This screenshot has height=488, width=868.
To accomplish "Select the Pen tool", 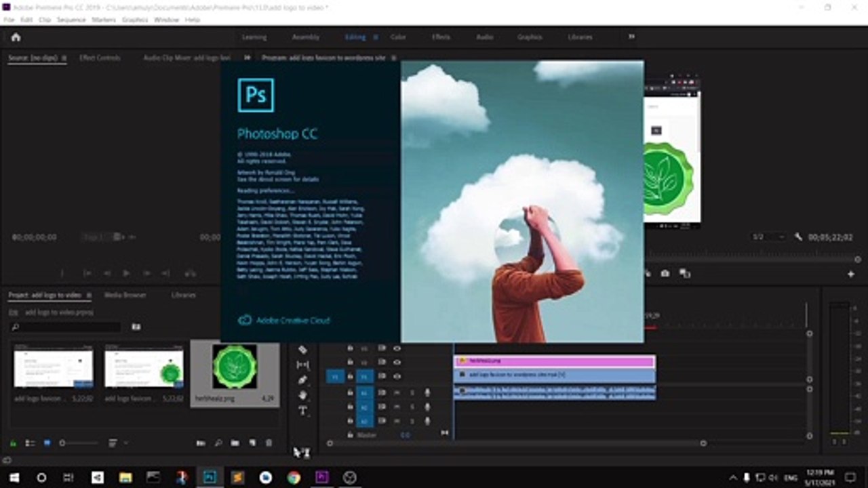I will click(302, 380).
